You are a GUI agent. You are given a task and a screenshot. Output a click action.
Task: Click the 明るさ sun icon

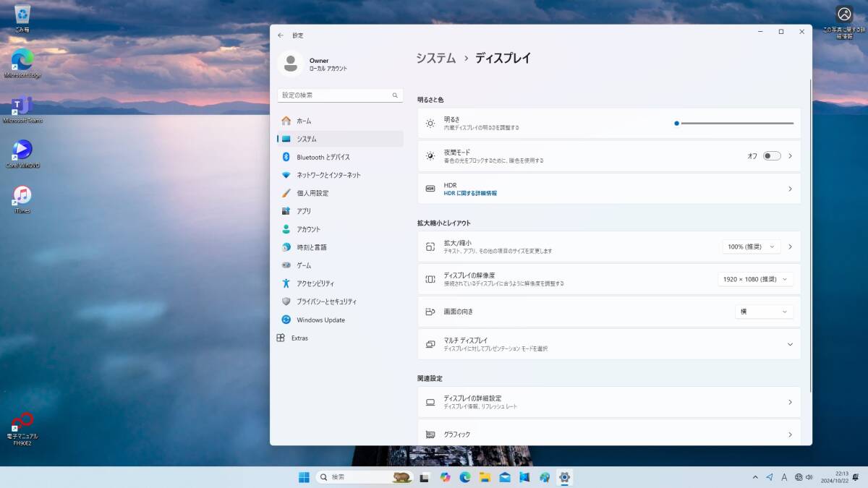pyautogui.click(x=430, y=124)
